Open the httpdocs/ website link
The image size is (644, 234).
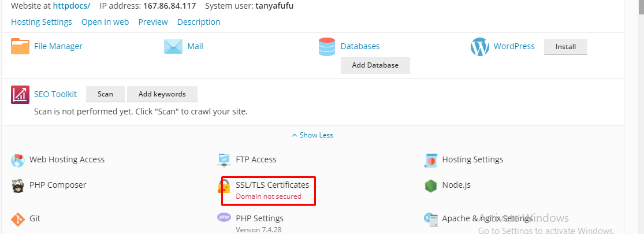tap(72, 6)
